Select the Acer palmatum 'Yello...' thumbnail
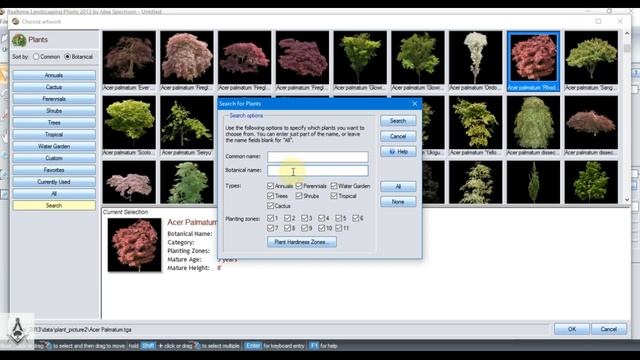Viewport: 640px width, 360px height. (476, 122)
